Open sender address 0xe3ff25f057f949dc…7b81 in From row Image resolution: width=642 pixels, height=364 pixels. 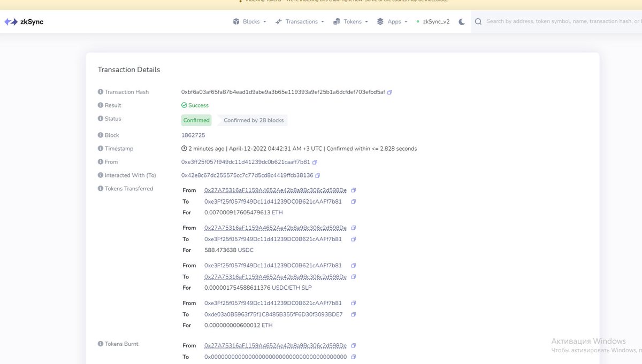(x=246, y=162)
